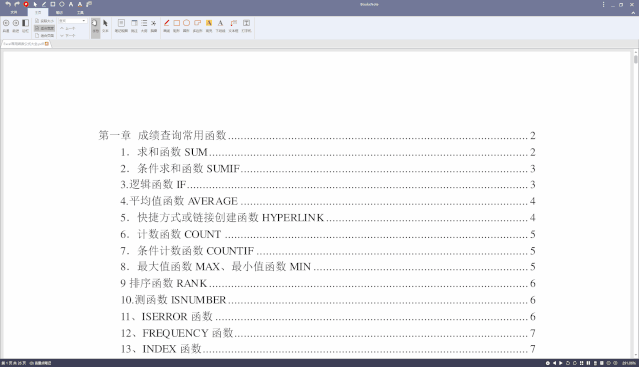This screenshot has width=639, height=367.
Task: Click rotate clockwise icon in status bar
Action: 575,363
